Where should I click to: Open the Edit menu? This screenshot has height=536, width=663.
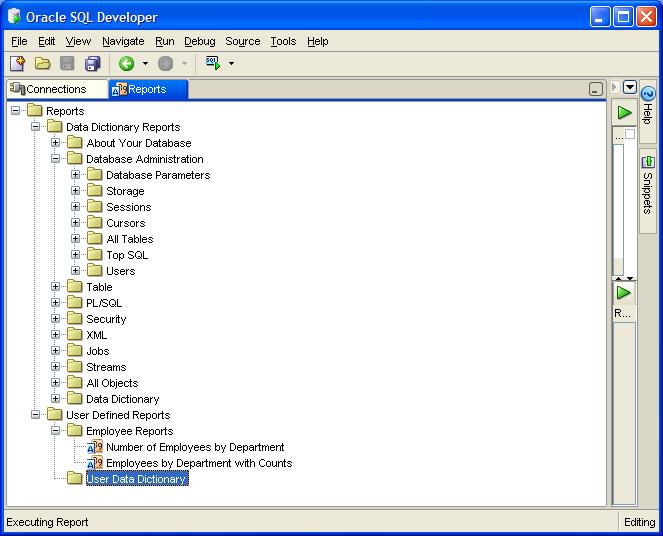pyautogui.click(x=47, y=41)
